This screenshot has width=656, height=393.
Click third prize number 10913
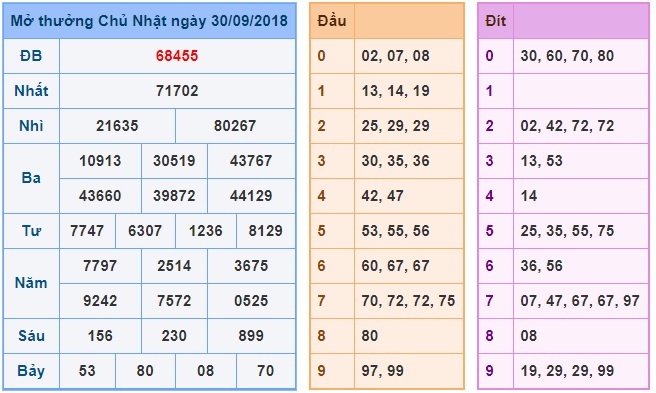[100, 161]
